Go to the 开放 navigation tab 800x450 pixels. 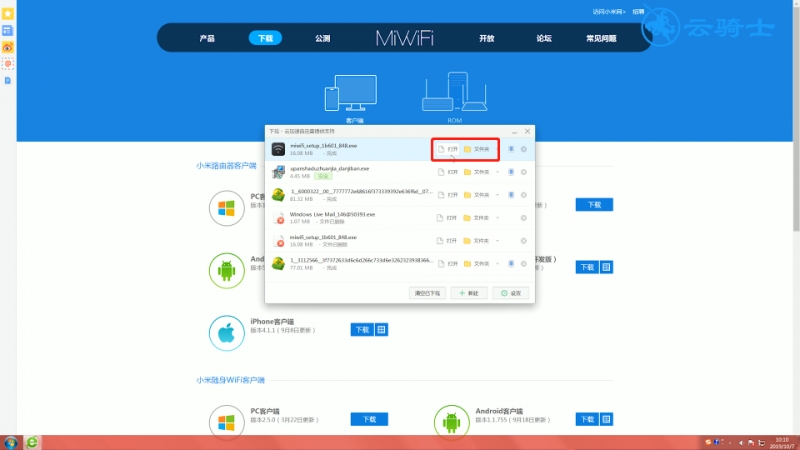[x=487, y=38]
